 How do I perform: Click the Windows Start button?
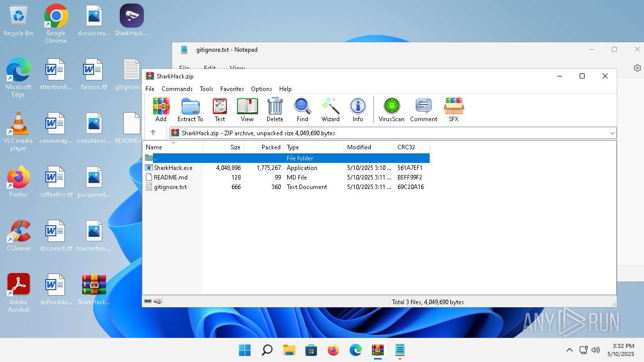(245, 350)
